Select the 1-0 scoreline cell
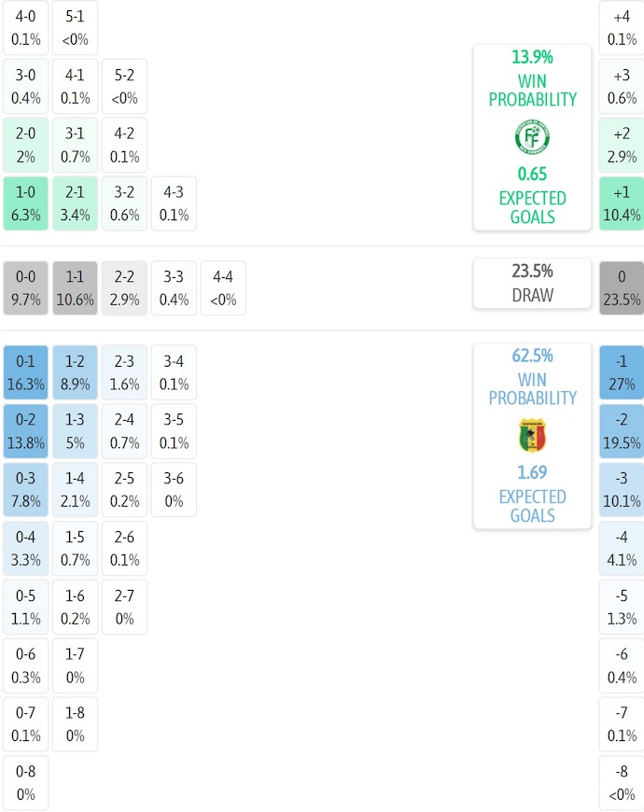The width and height of the screenshot is (644, 812). (x=26, y=203)
